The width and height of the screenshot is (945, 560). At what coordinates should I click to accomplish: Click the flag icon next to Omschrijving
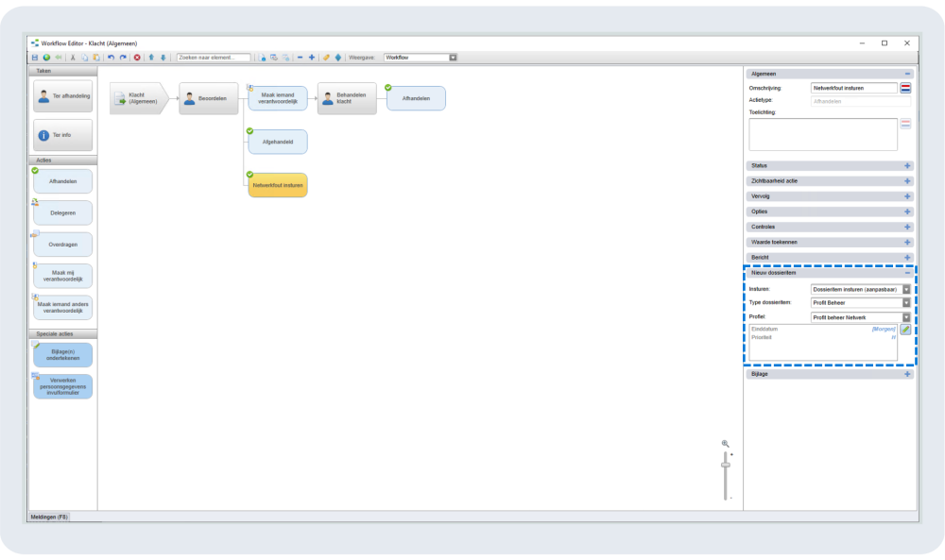(x=905, y=88)
